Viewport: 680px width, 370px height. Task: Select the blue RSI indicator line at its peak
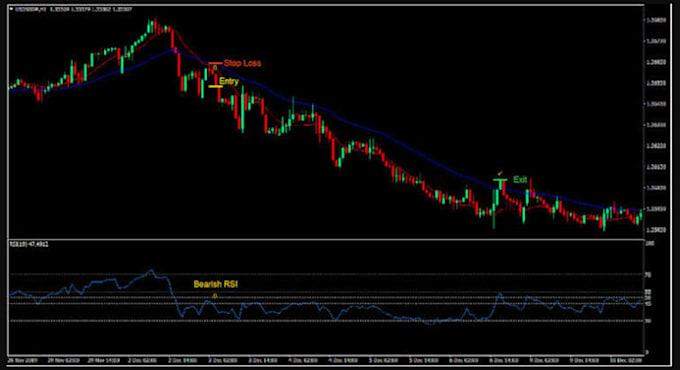click(x=151, y=271)
